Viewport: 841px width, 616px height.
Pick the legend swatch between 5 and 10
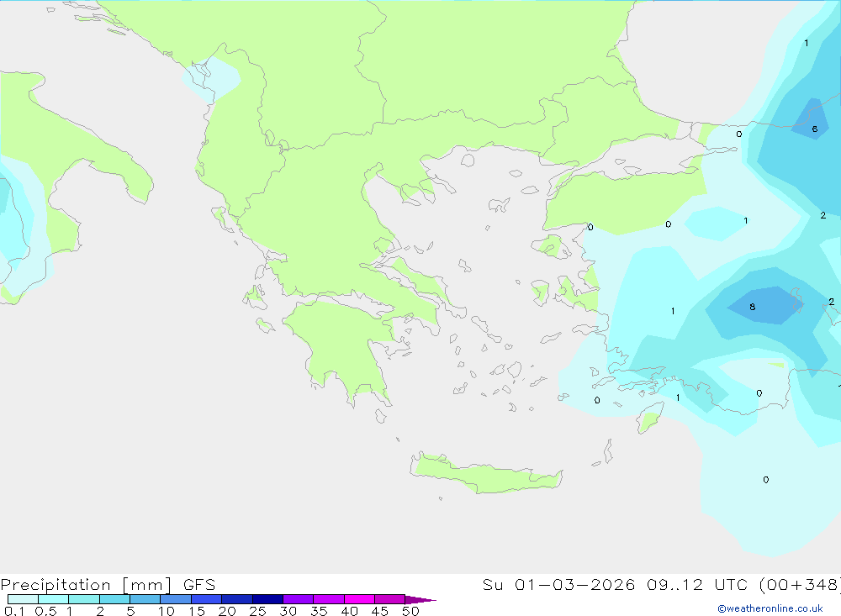coord(145,599)
